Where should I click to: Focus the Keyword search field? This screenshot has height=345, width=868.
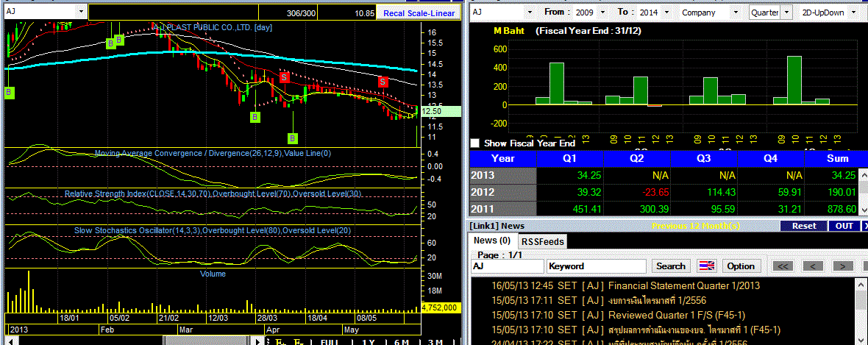click(596, 266)
